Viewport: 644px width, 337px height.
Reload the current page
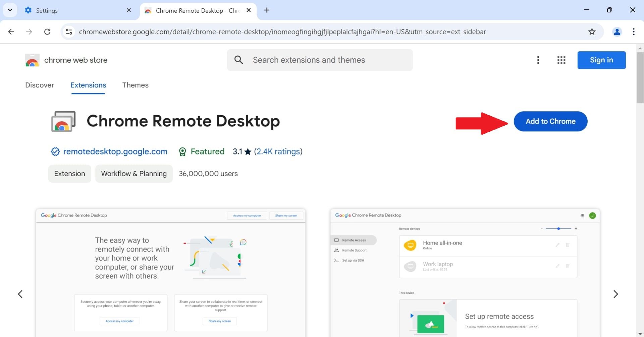47,32
